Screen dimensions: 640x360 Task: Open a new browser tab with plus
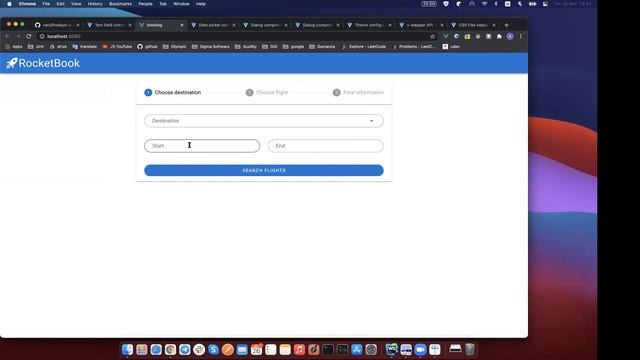(x=507, y=25)
